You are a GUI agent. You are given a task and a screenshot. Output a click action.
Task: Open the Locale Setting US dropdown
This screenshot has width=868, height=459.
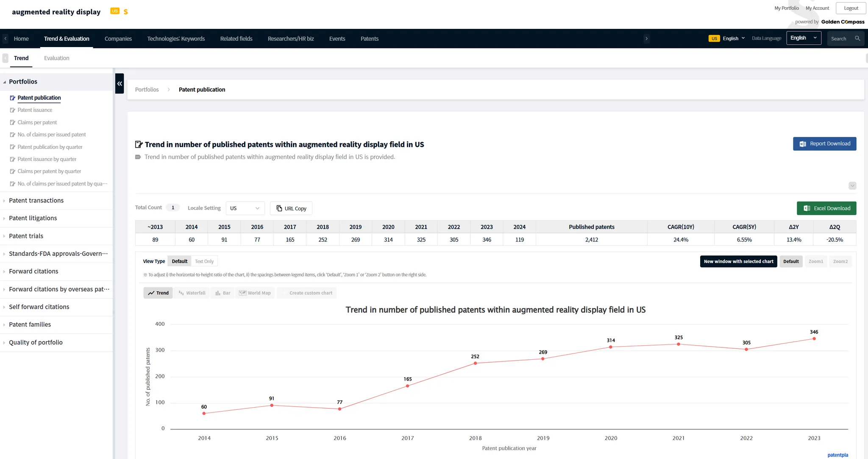(245, 208)
